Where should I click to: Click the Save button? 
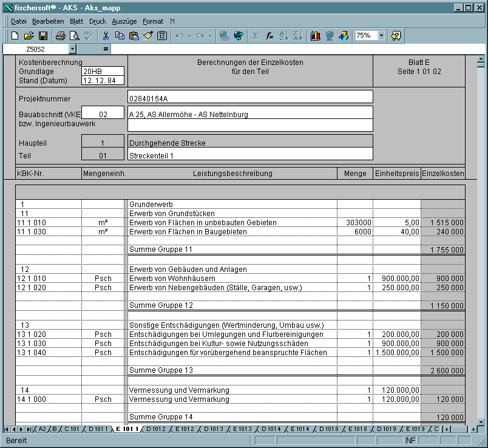(x=42, y=36)
